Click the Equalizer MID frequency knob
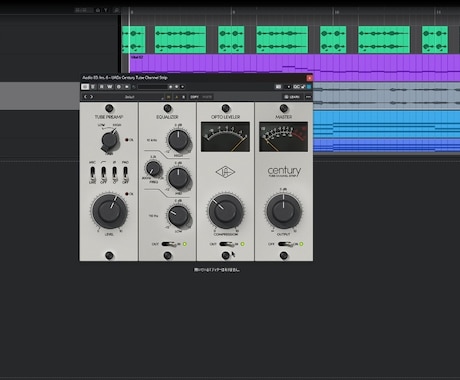 pos(153,168)
